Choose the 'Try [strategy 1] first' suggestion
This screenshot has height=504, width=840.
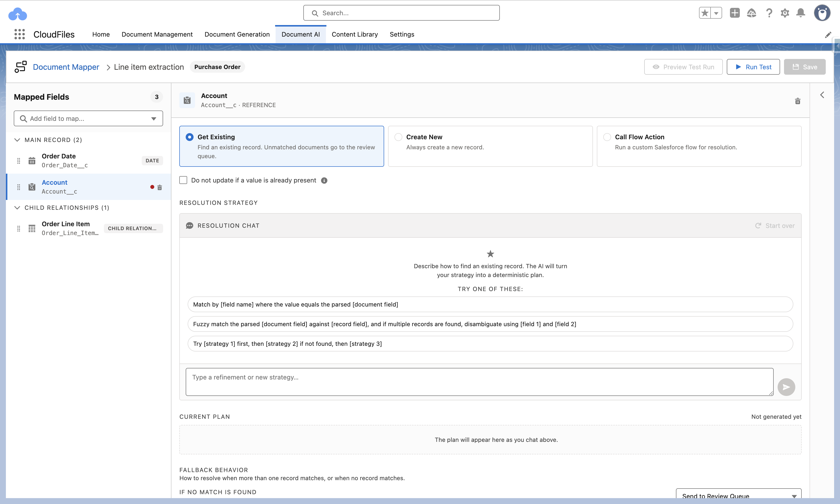[490, 344]
